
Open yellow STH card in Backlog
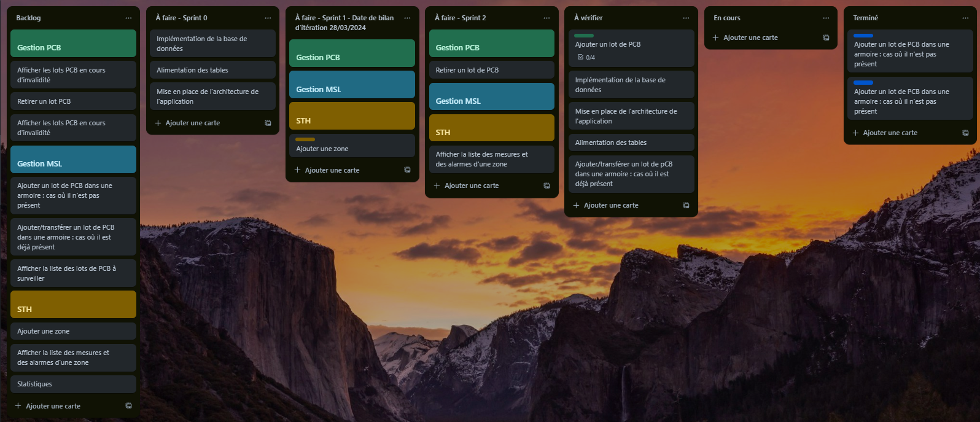tap(73, 305)
